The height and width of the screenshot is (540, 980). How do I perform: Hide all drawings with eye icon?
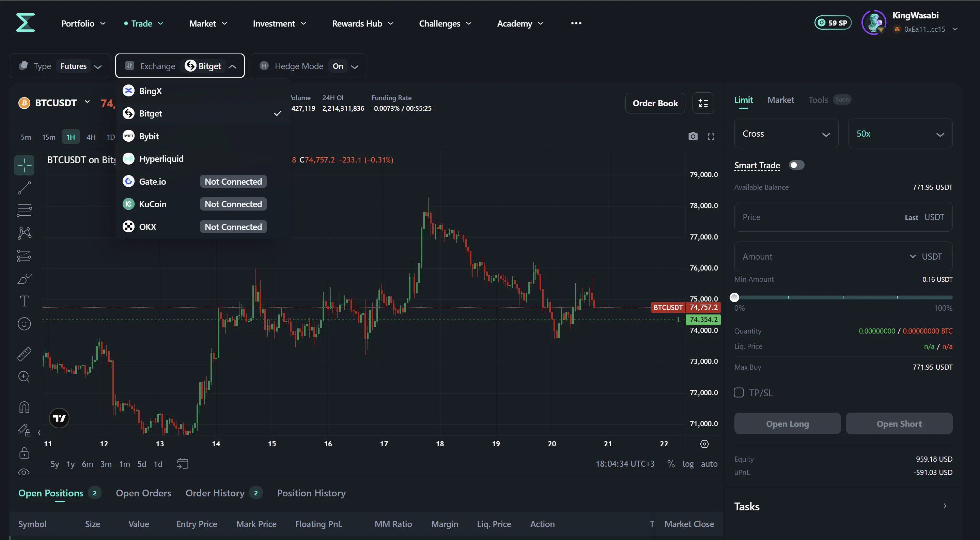pyautogui.click(x=24, y=472)
